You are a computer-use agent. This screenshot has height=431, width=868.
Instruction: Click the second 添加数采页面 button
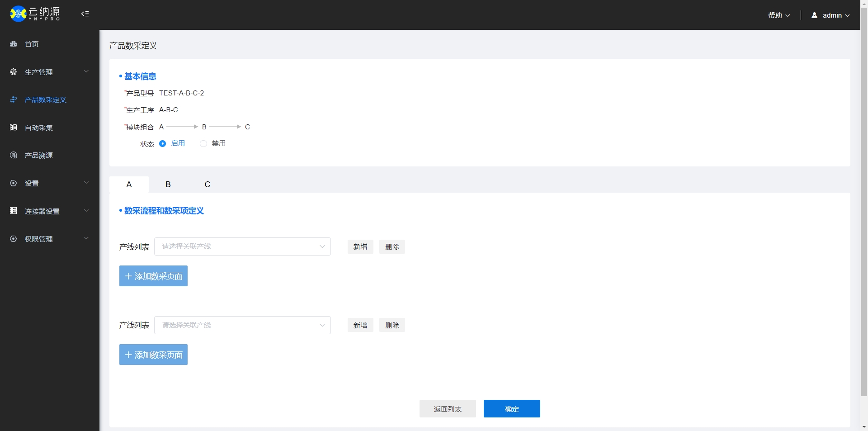point(153,355)
